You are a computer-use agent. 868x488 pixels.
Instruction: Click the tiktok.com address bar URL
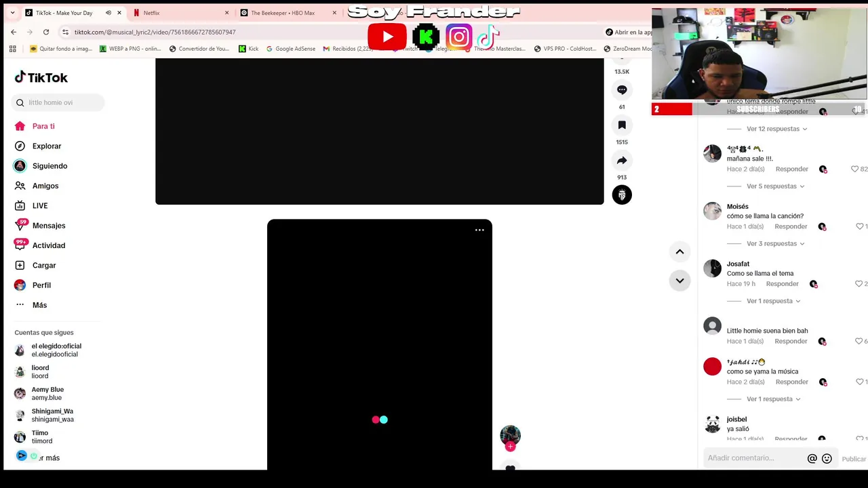[155, 32]
